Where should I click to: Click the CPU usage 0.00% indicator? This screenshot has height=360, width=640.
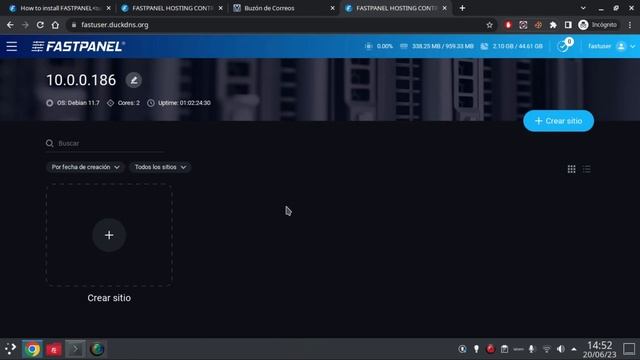[379, 46]
